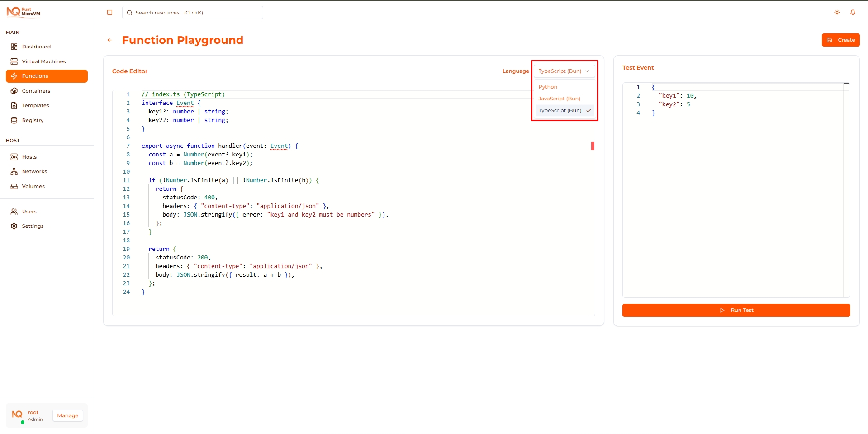Open Dashboard from the sidebar
This screenshot has width=868, height=434.
pyautogui.click(x=36, y=46)
